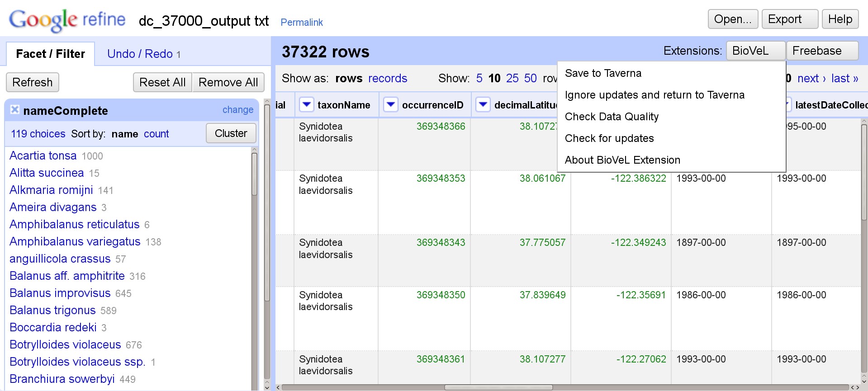Screen dimensions: 868x391
Task: Click occurrenceID cell 369348366
Action: click(x=441, y=126)
